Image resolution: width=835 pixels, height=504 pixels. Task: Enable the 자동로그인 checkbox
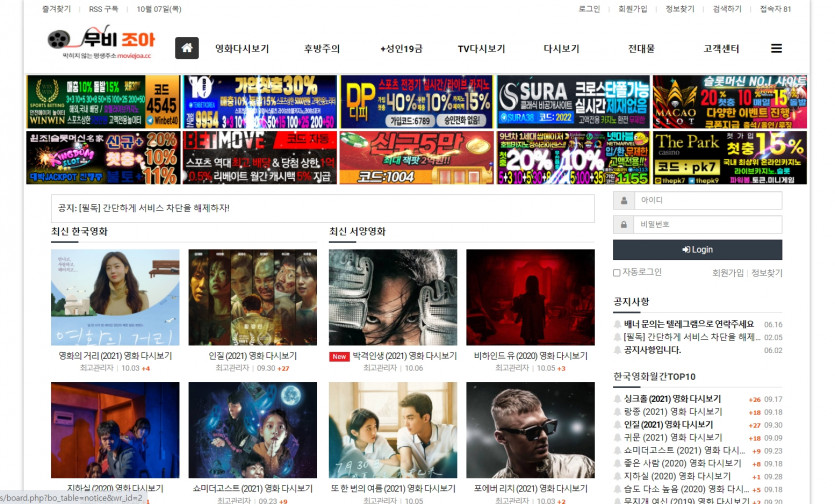[616, 272]
